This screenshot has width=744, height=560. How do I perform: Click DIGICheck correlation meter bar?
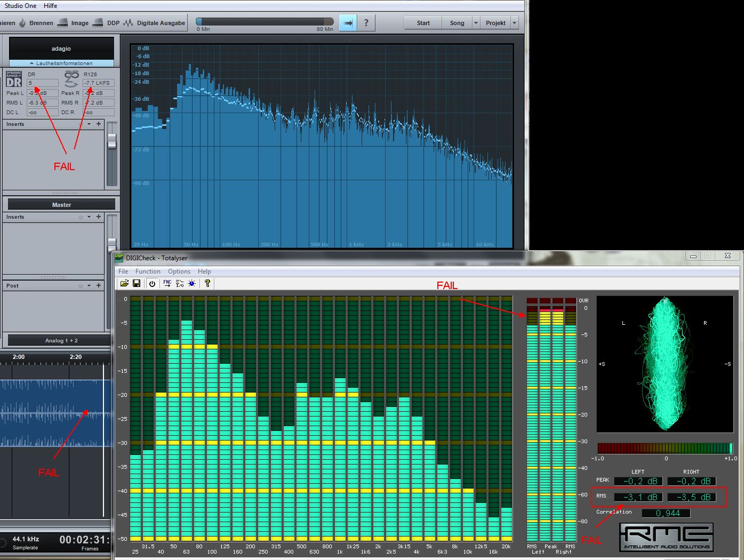click(x=665, y=448)
